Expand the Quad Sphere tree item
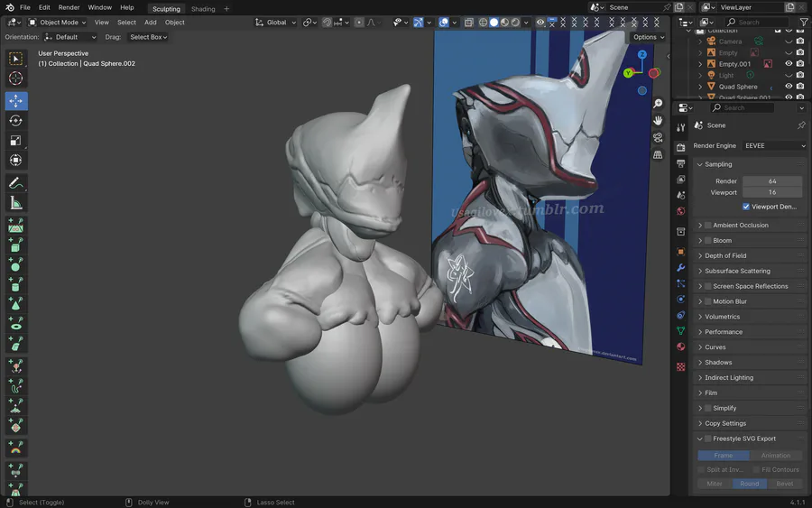The height and width of the screenshot is (508, 812). (700, 87)
